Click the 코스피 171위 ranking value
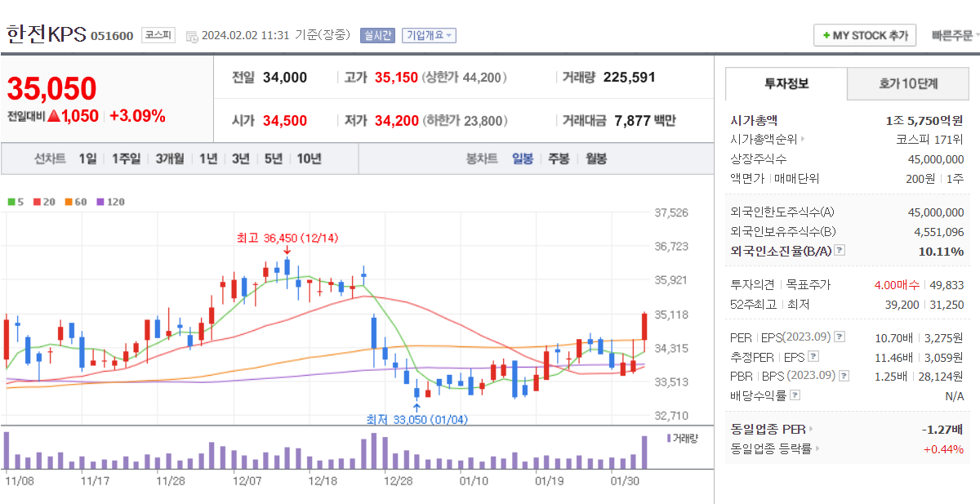The image size is (980, 504). pyautogui.click(x=929, y=140)
